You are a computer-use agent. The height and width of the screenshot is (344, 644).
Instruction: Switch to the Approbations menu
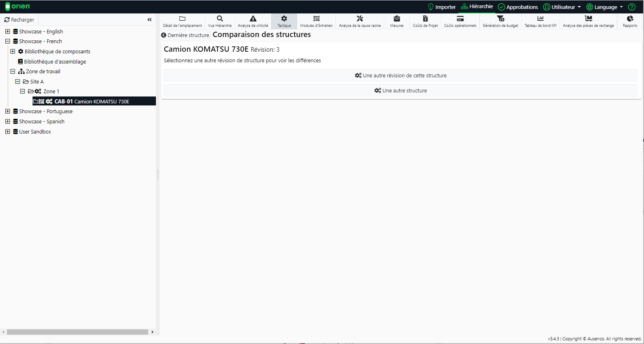click(518, 7)
